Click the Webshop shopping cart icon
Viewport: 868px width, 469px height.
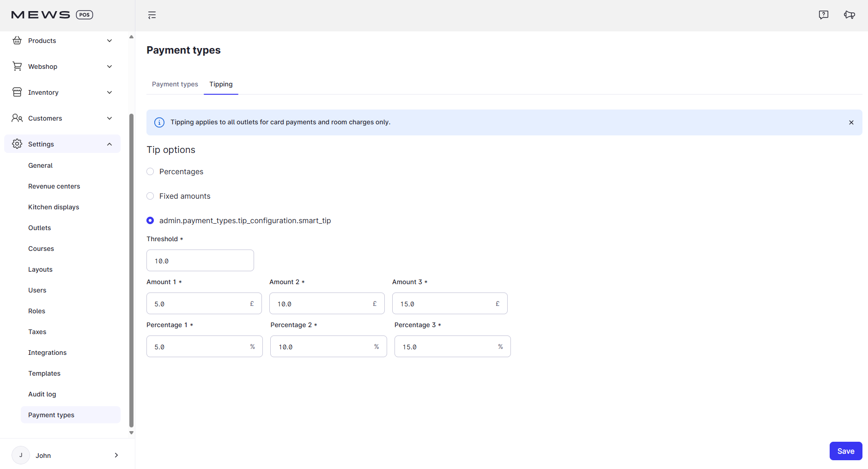[17, 66]
